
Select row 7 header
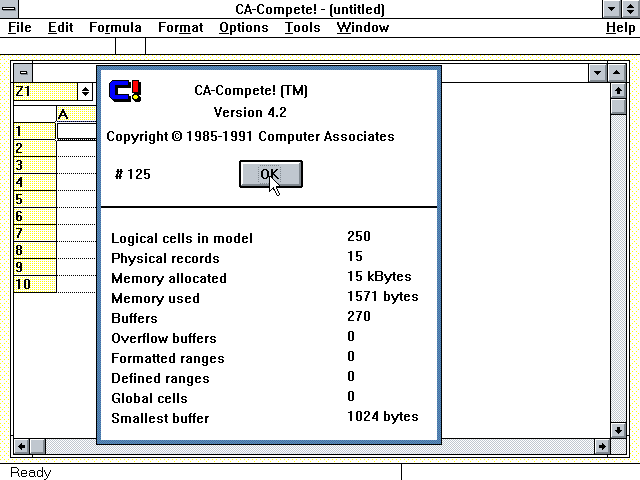[x=35, y=233]
